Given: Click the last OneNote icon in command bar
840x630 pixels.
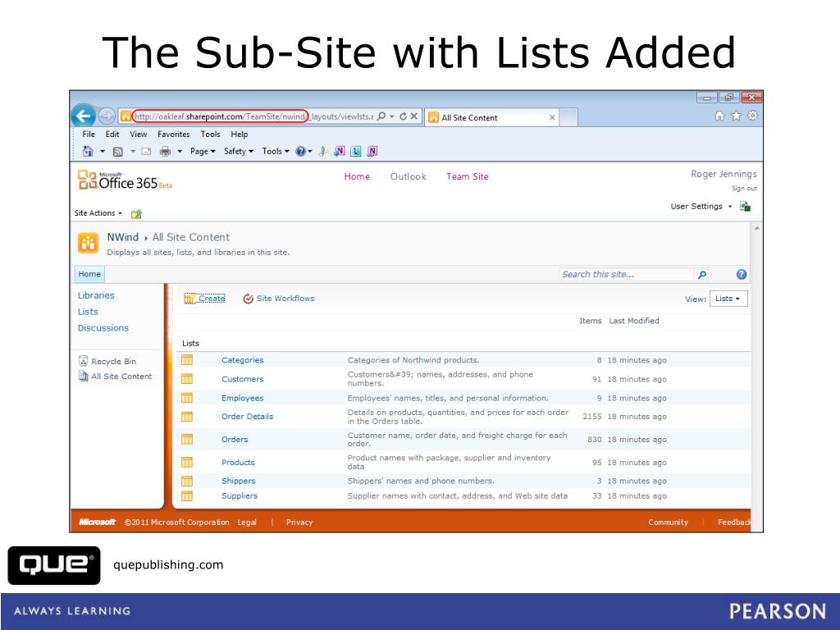Looking at the screenshot, I should point(372,152).
